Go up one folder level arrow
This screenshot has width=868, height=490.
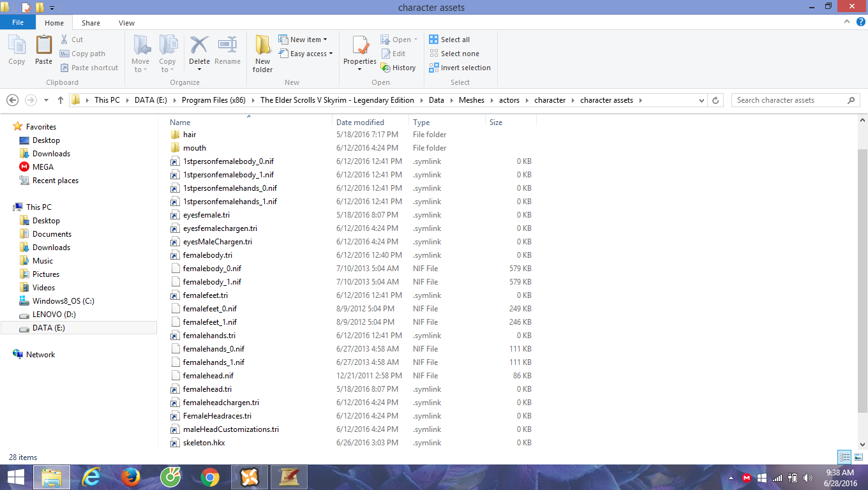(61, 100)
